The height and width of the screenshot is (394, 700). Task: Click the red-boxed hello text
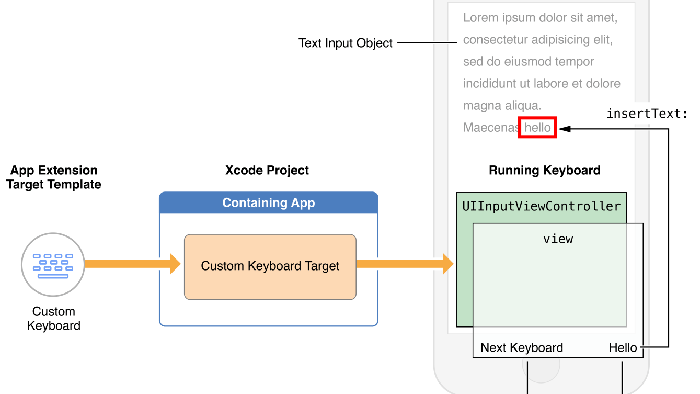[537, 128]
